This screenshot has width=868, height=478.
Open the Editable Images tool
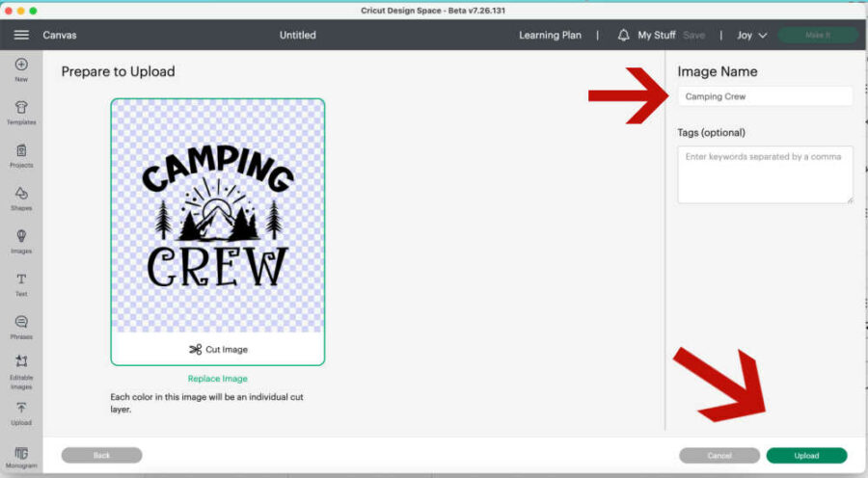[21, 365]
